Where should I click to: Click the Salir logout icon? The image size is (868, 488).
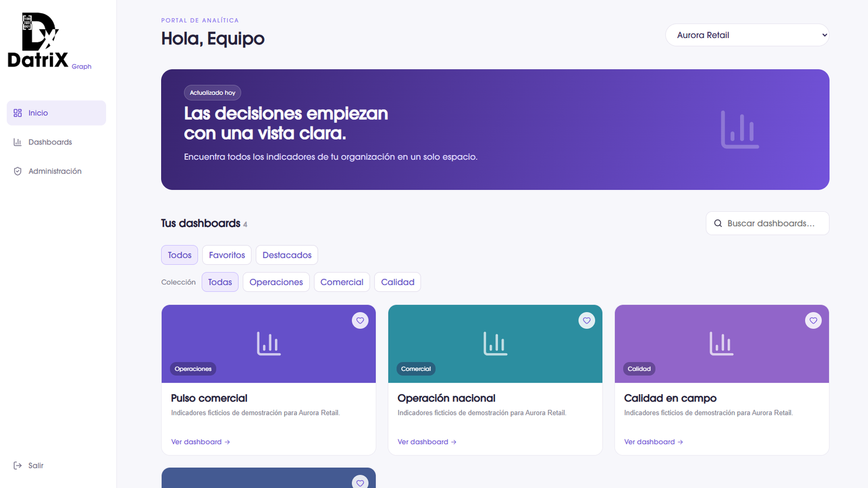(18, 465)
